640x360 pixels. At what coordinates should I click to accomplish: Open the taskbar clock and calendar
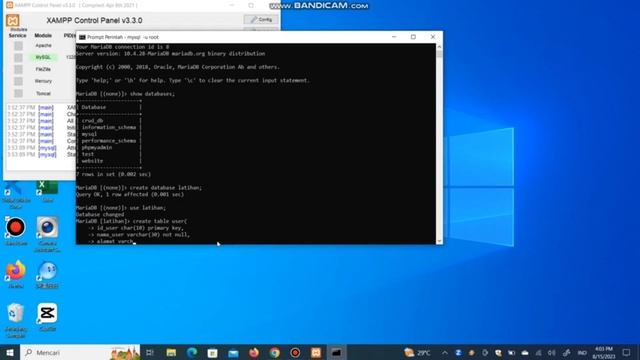coord(604,353)
